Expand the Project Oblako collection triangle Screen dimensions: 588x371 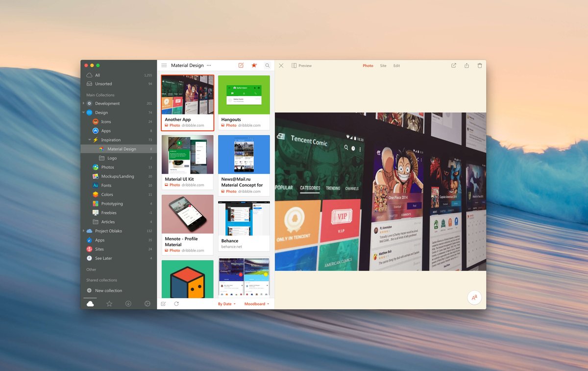point(84,231)
